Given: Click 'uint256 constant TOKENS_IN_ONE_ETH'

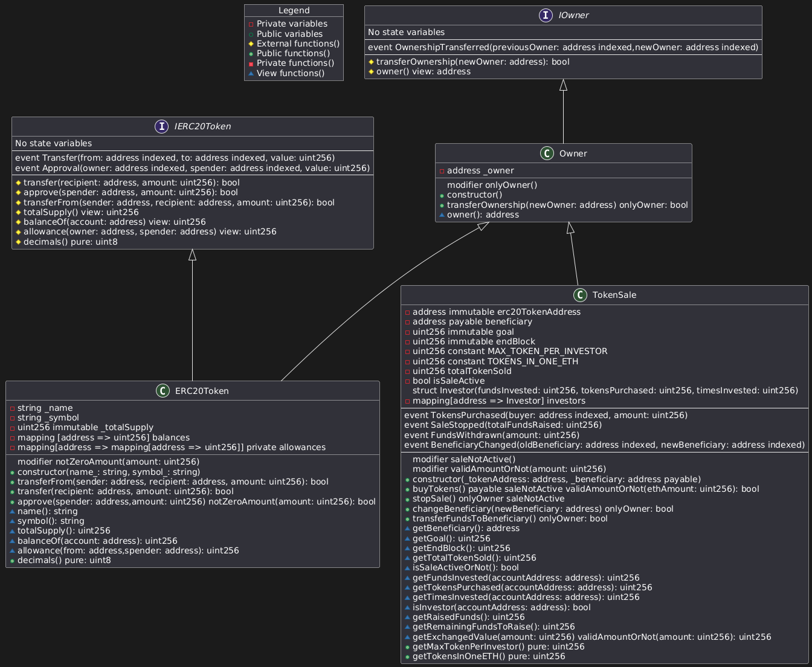Looking at the screenshot, I should [x=495, y=361].
